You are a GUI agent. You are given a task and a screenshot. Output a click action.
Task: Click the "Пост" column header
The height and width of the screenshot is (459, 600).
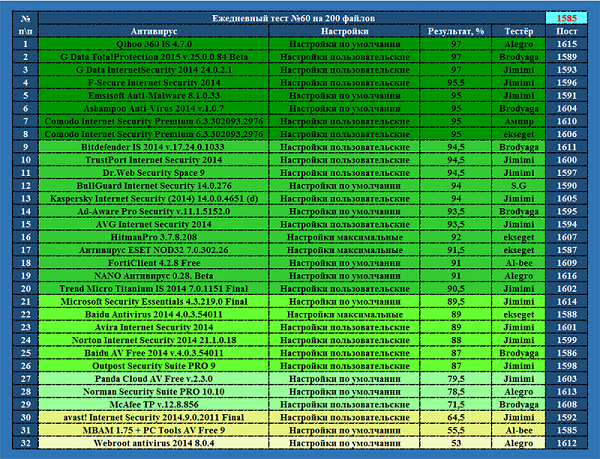[564, 31]
